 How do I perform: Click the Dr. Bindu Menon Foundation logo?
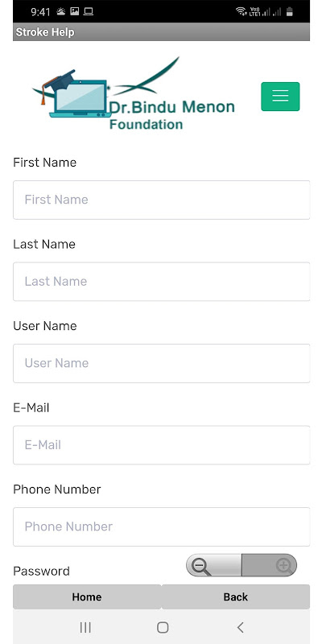pyautogui.click(x=134, y=93)
